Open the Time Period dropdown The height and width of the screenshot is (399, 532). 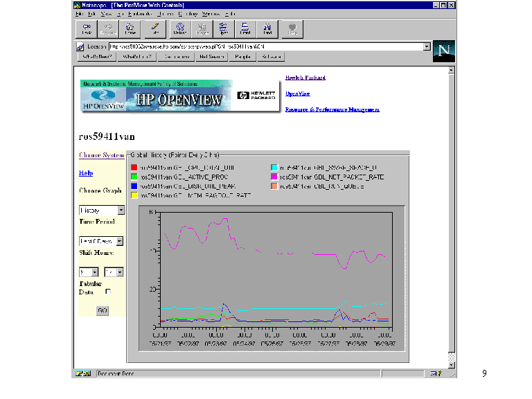(119, 241)
